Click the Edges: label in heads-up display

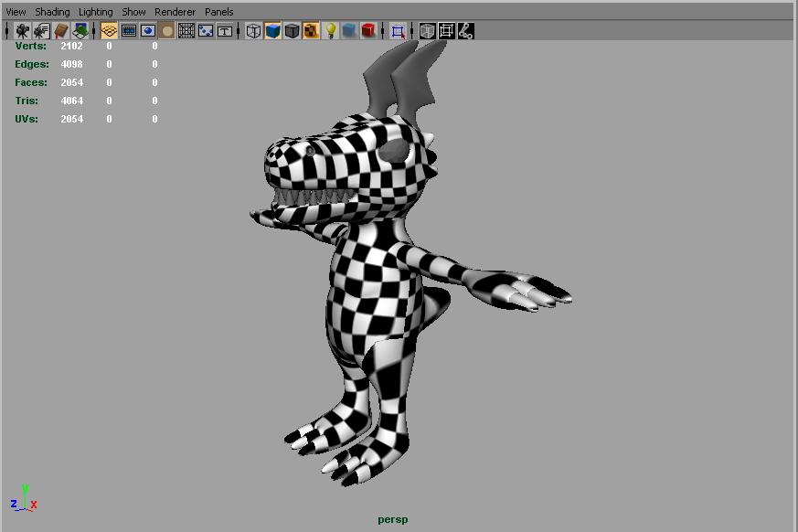coord(32,64)
